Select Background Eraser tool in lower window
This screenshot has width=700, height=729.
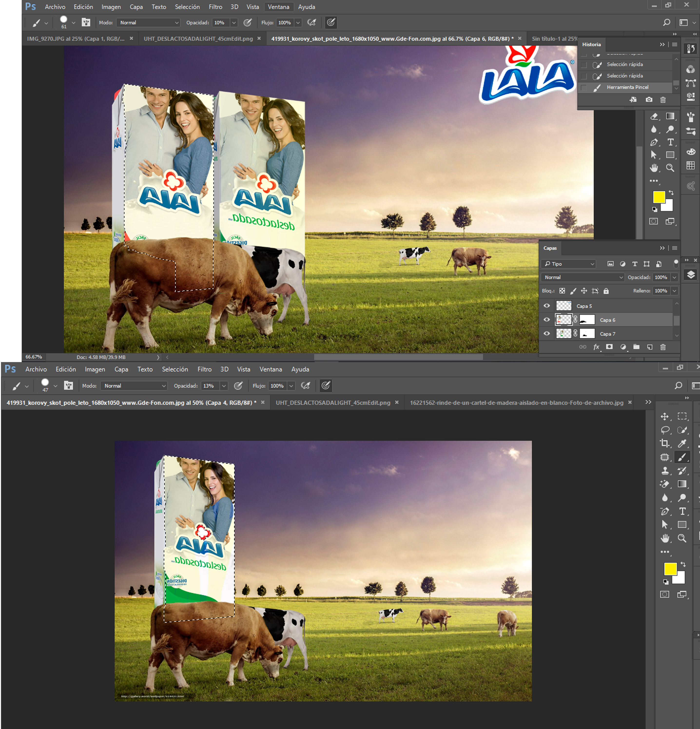(x=665, y=484)
